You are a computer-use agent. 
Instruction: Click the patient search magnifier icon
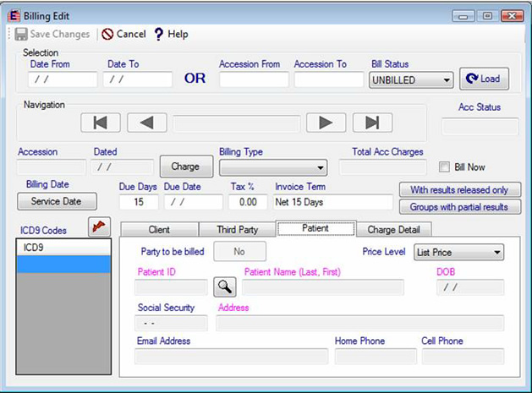pos(224,287)
